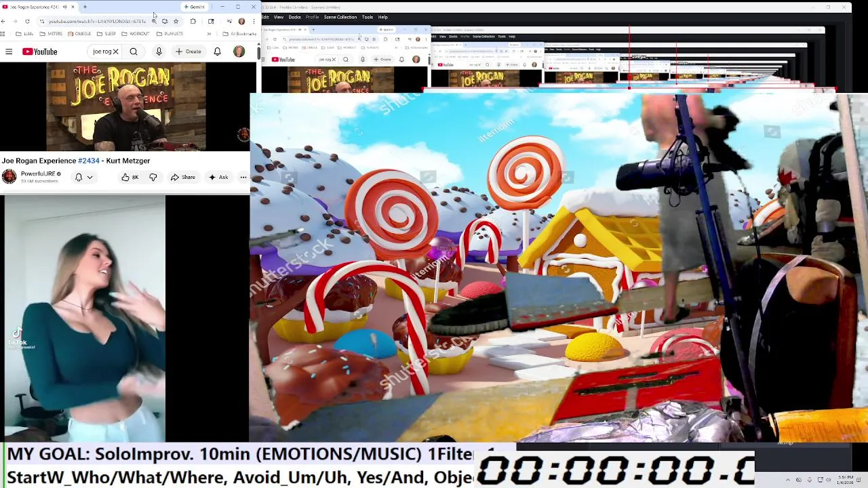Open the OBS View menu
Image resolution: width=868 pixels, height=488 pixels.
(x=278, y=17)
